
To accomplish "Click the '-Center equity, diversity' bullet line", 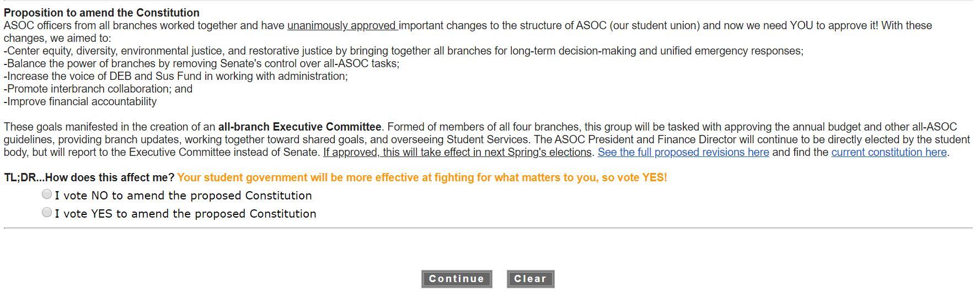I will [403, 51].
